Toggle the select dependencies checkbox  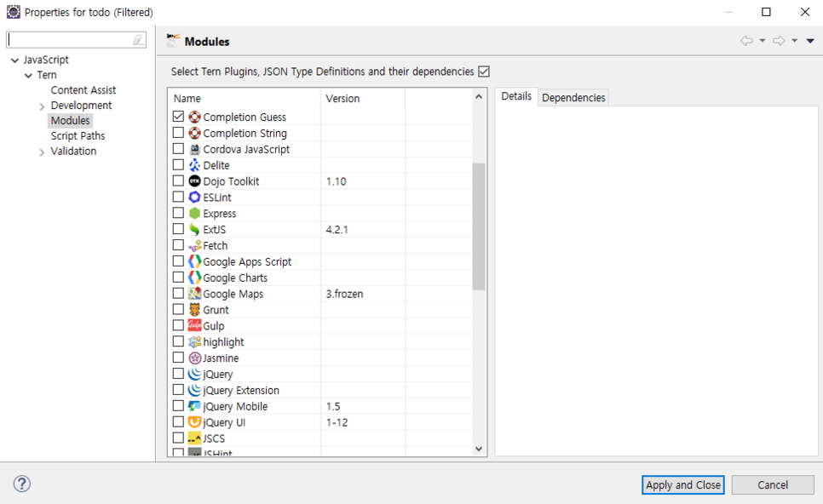484,72
